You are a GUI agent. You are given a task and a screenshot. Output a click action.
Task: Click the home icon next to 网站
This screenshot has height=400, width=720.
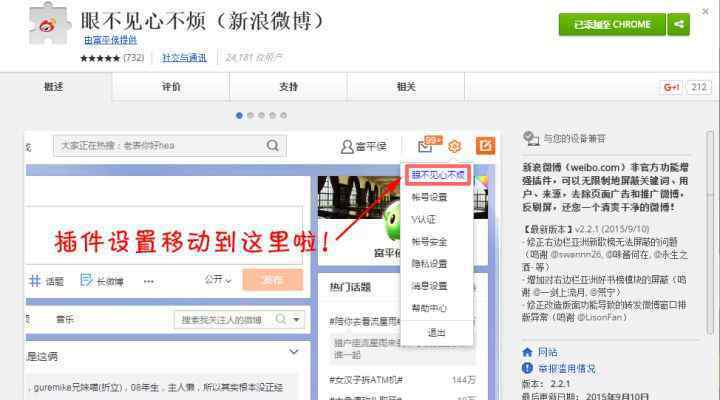(527, 352)
